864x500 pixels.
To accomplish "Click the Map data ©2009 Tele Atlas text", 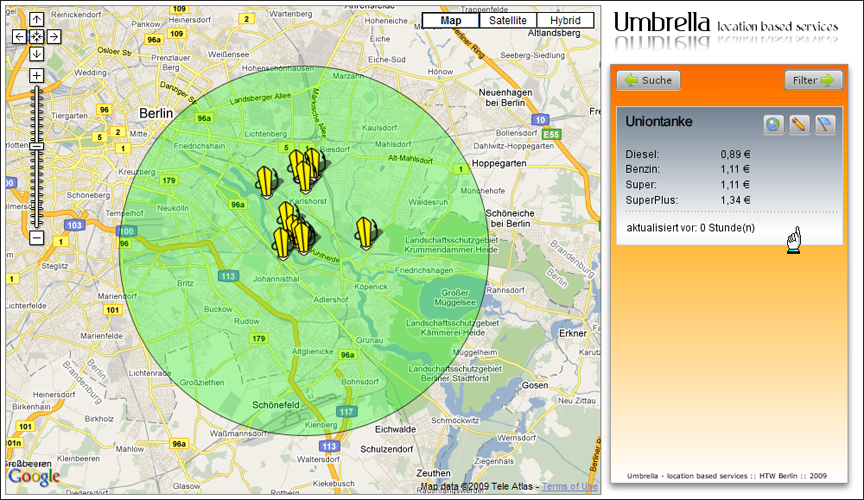I will pos(476,486).
